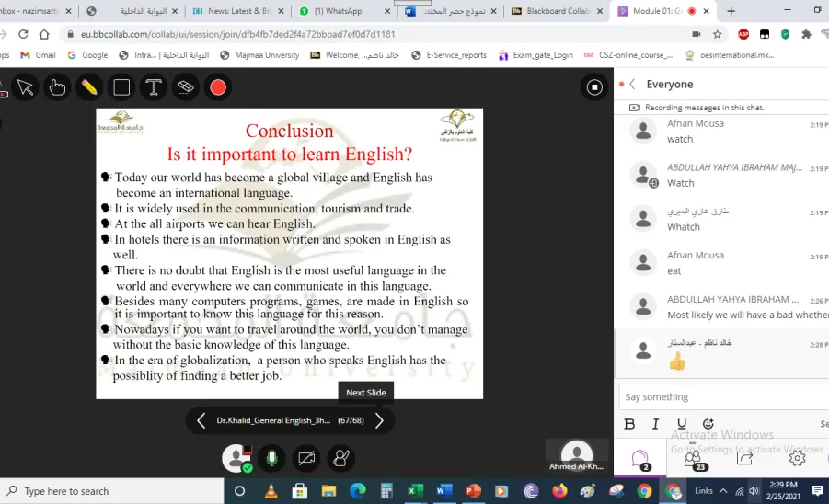
Task: Open Firefox from the taskbar
Action: pos(558,491)
